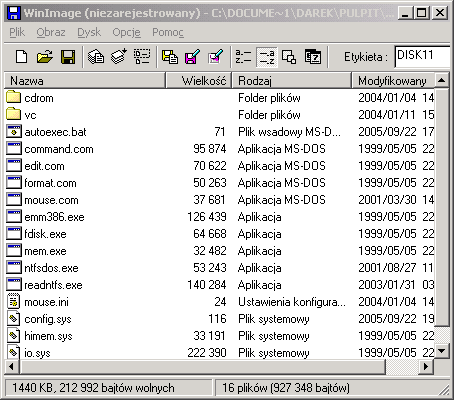Screen dimensions: 454x400
Task: Click the vertical scrollbar thumb
Action: pos(442,207)
